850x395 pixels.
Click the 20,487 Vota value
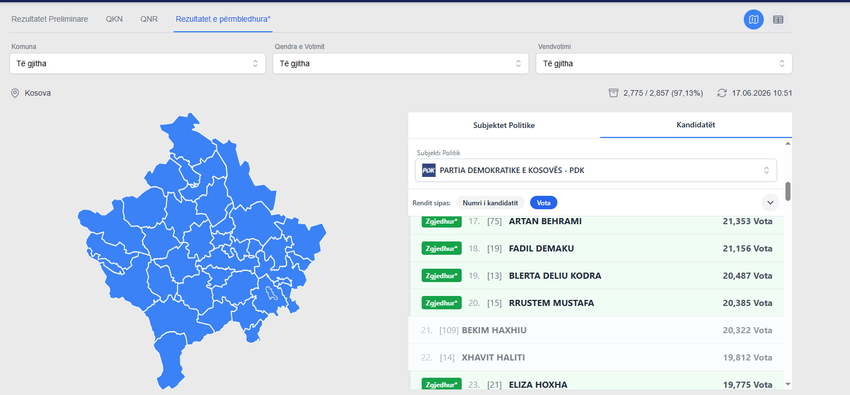(747, 276)
